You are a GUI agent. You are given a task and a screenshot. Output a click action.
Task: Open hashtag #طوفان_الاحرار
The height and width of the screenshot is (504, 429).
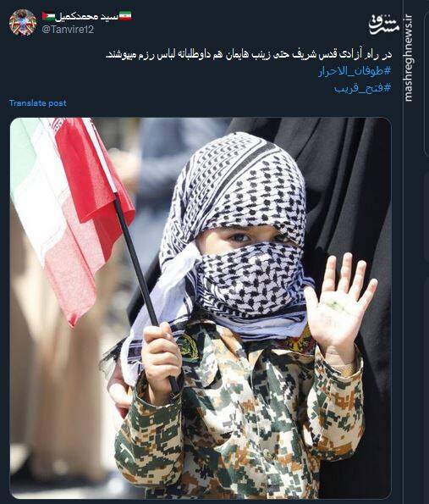355,71
